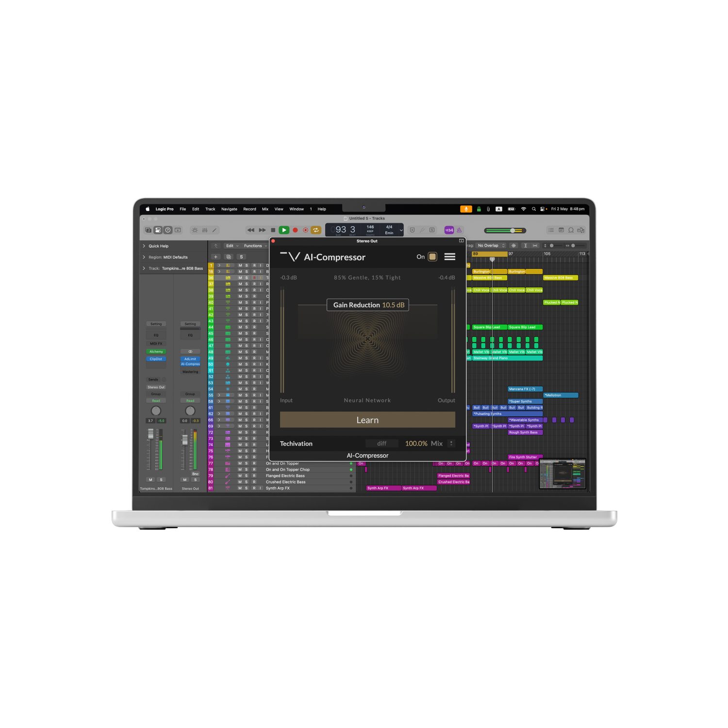
Task: Open the Functions menu in the track header
Action: coord(252,246)
